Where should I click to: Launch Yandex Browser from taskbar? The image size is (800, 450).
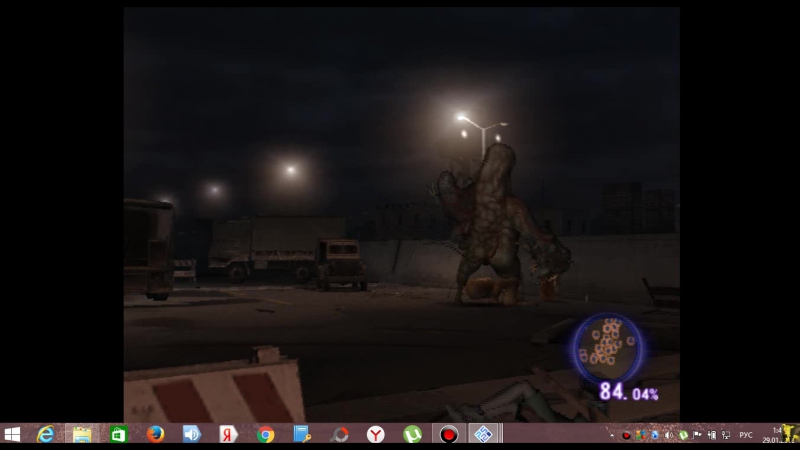(375, 435)
